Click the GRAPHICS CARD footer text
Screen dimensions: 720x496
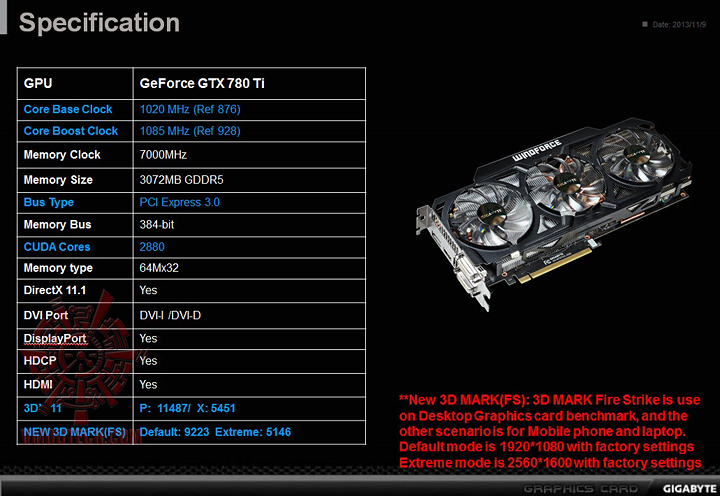(x=581, y=489)
